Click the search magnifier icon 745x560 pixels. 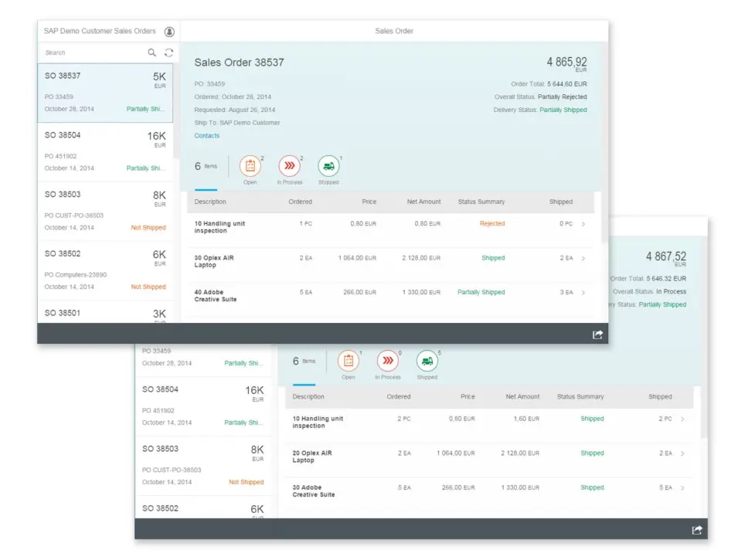pos(151,53)
